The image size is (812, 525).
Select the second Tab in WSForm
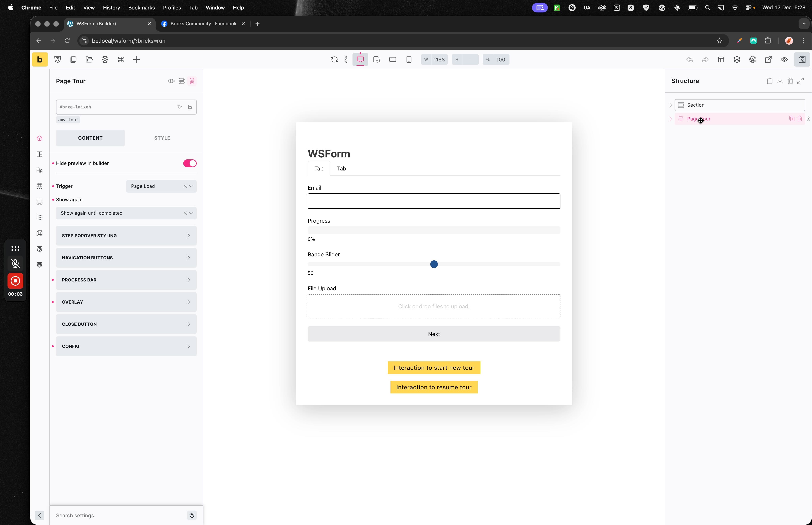(341, 168)
